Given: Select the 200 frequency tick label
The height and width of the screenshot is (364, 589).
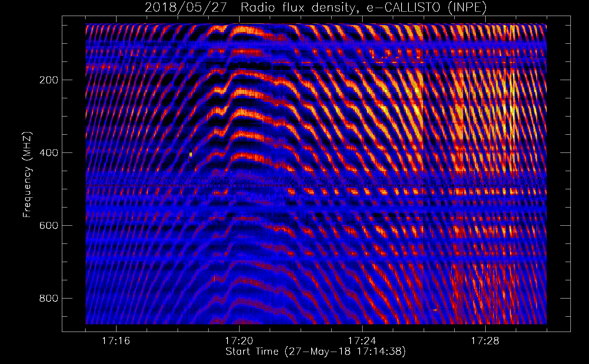Looking at the screenshot, I should 49,80.
